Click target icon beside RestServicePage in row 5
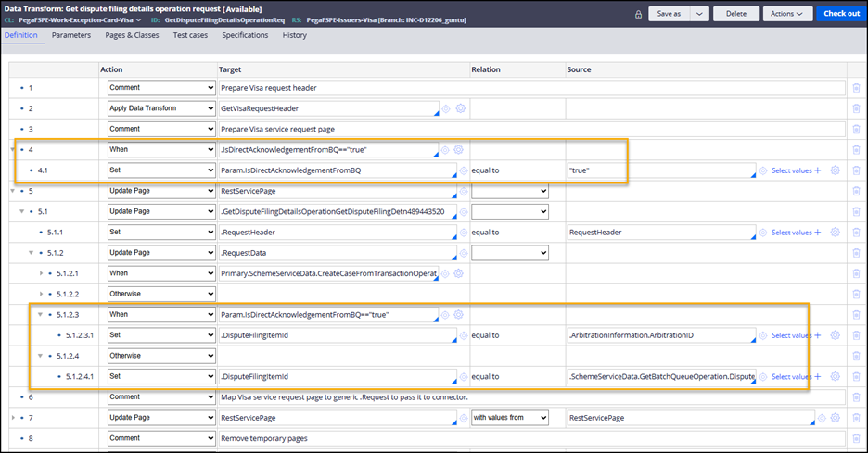Image resolution: width=868 pixels, height=453 pixels. coord(464,191)
